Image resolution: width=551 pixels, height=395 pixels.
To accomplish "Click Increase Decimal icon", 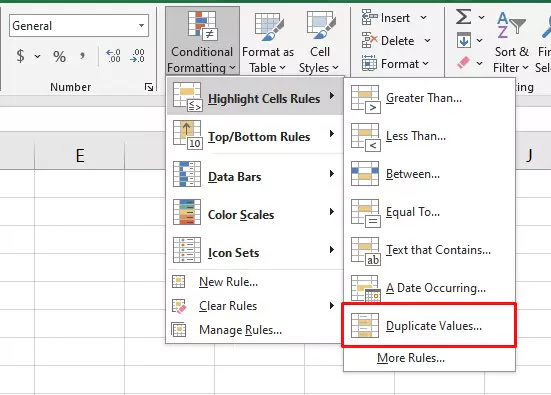I will pos(113,56).
